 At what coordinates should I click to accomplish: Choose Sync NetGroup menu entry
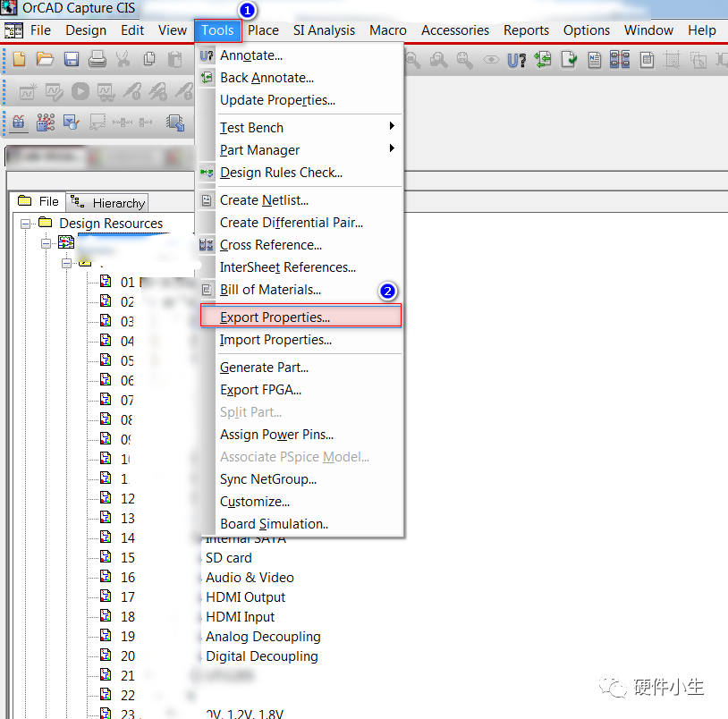pos(301,479)
